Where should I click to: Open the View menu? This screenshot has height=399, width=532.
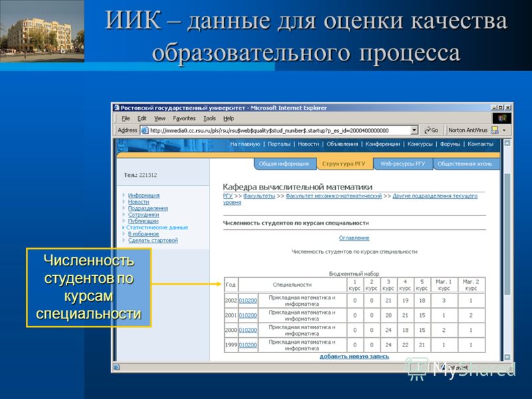tap(160, 118)
